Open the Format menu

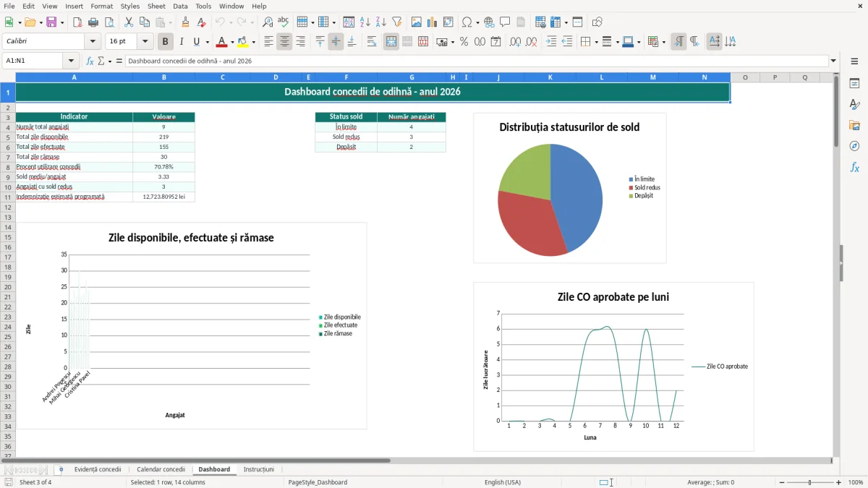pos(101,6)
